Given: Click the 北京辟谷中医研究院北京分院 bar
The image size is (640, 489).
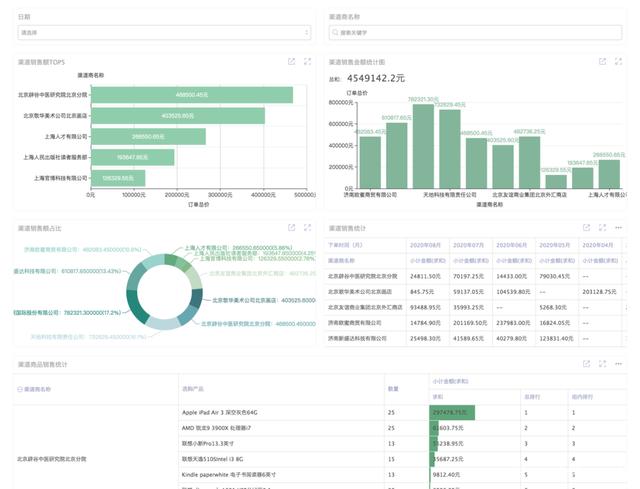Looking at the screenshot, I should 190,95.
